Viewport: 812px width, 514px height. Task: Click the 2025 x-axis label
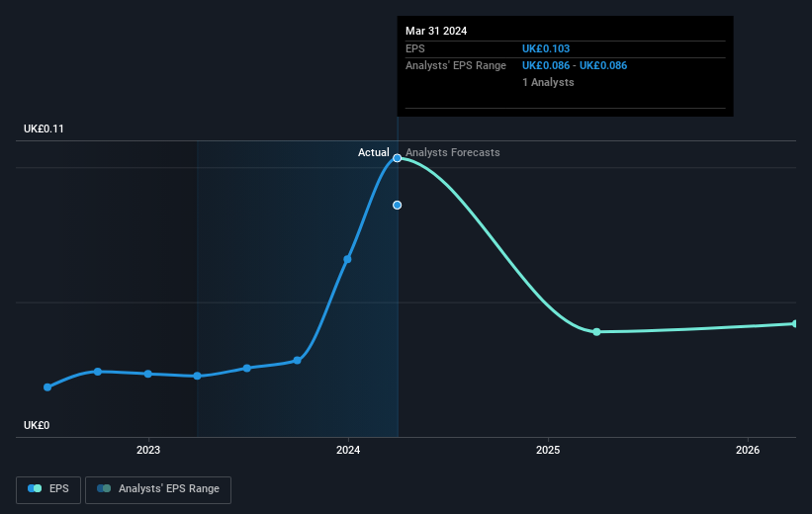[548, 451]
